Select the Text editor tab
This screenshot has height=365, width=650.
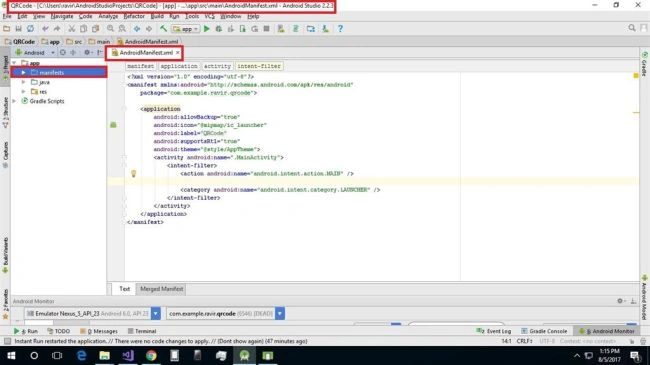click(x=125, y=289)
